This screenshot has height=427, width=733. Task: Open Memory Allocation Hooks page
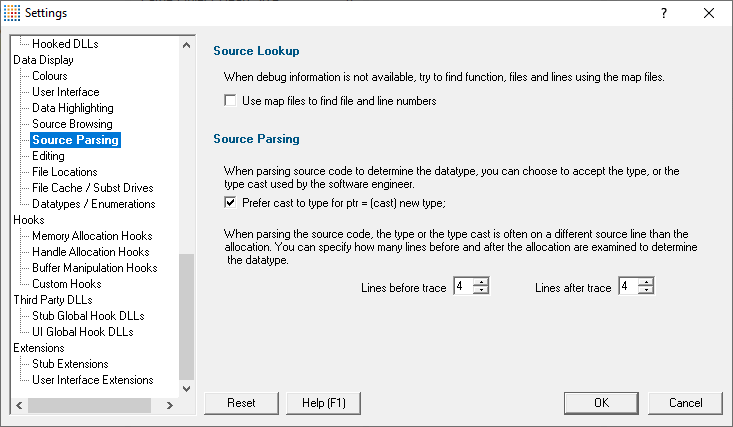coord(92,236)
